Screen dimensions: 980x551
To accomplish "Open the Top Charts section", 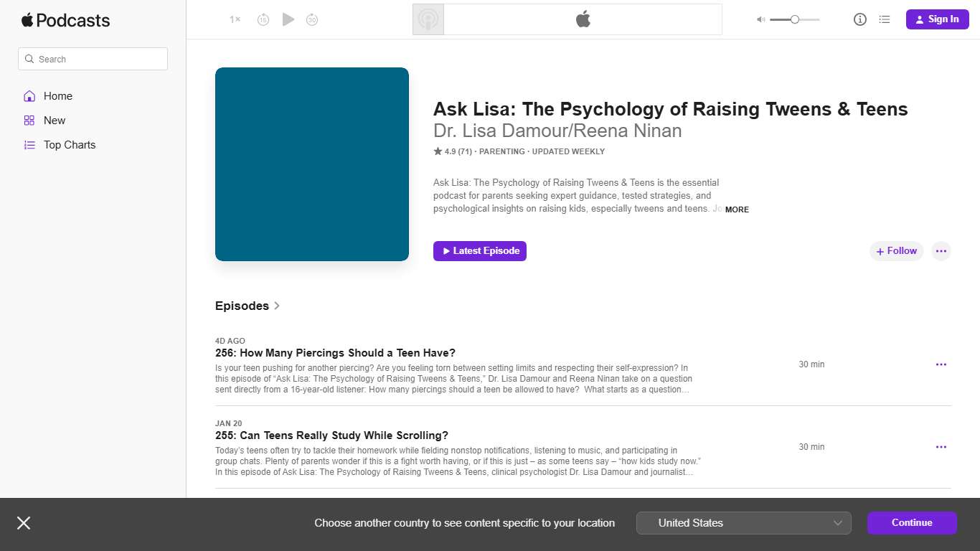I will pos(69,144).
